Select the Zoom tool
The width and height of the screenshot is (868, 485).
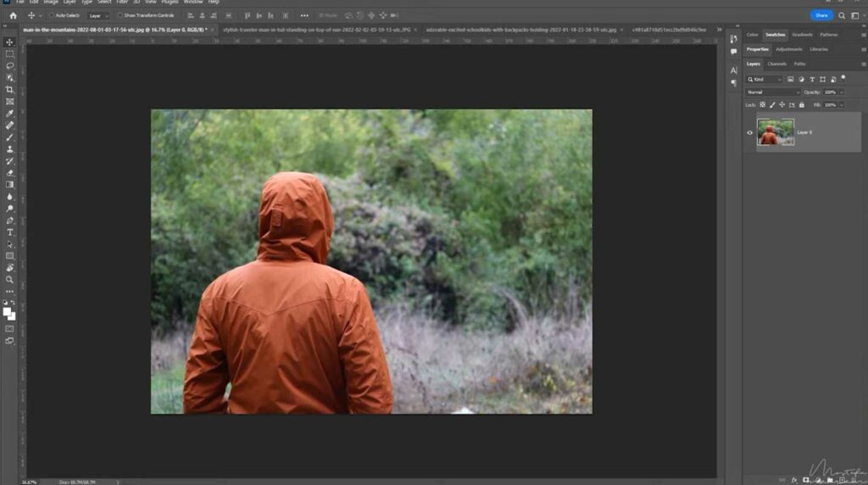9,280
